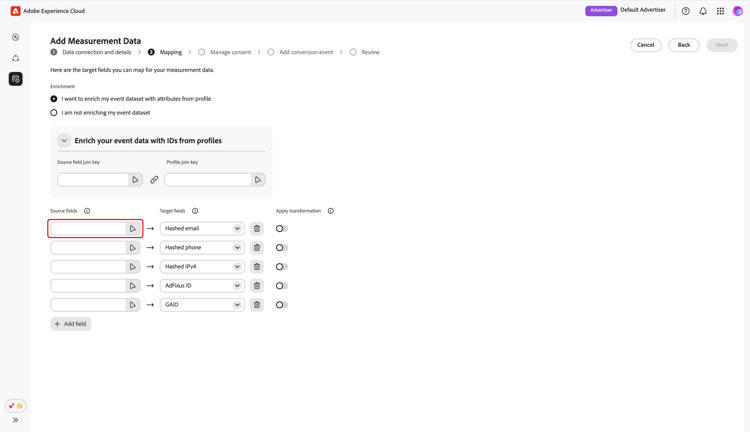Delete the Hashed phone mapping row
This screenshot has width=750, height=432.
257,248
